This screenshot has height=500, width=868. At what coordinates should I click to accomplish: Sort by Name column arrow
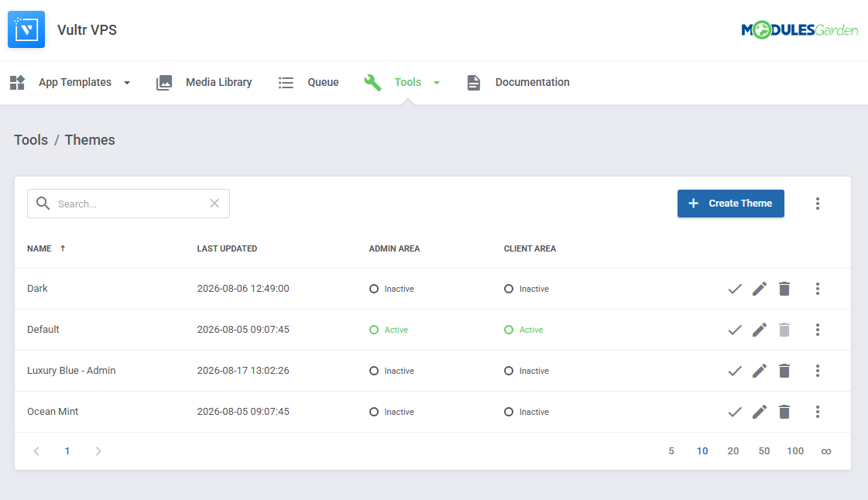(x=63, y=248)
